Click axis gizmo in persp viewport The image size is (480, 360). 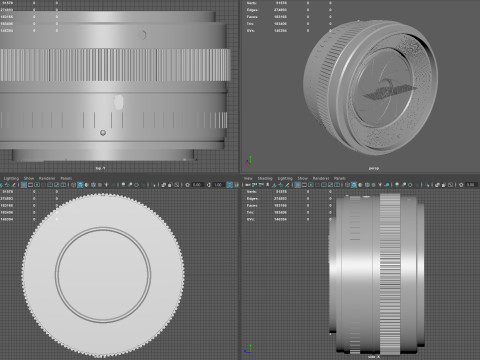(249, 160)
